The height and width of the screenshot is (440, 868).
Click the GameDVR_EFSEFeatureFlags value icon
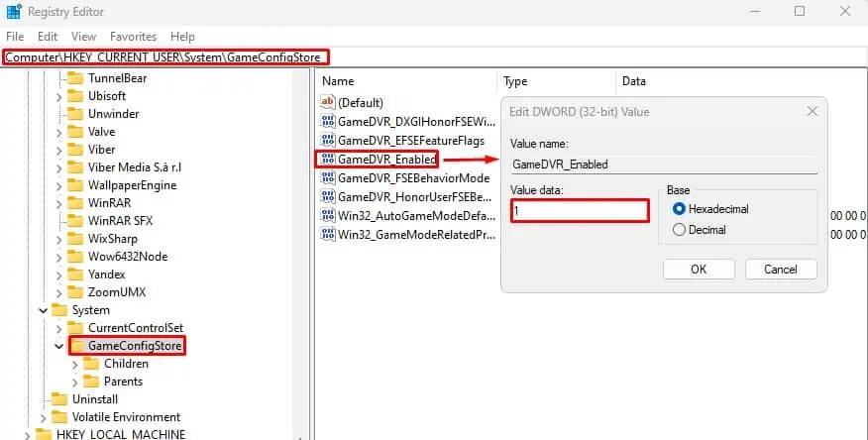tap(328, 140)
